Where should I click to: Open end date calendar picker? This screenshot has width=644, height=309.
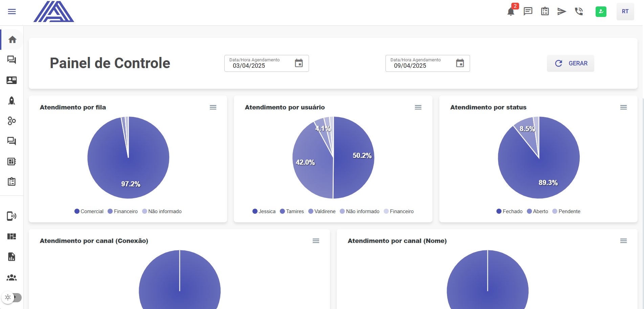coord(460,63)
